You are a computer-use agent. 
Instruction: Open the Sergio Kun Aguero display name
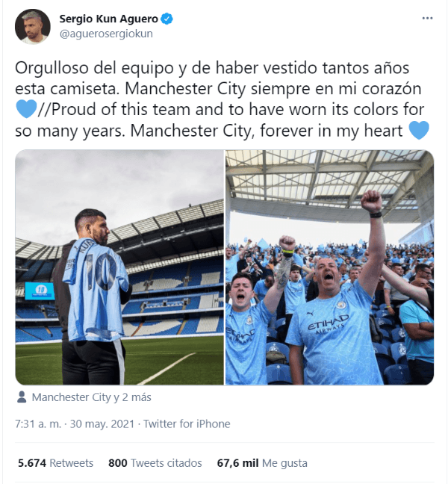point(108,19)
